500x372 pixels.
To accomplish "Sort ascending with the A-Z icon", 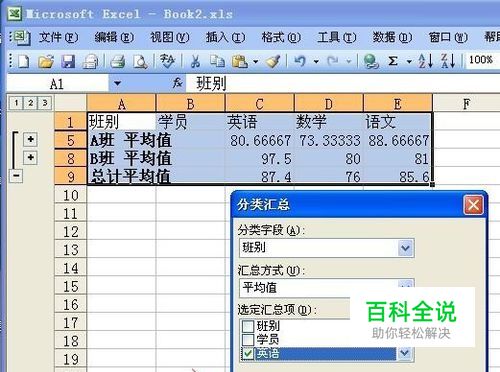I will coord(426,61).
